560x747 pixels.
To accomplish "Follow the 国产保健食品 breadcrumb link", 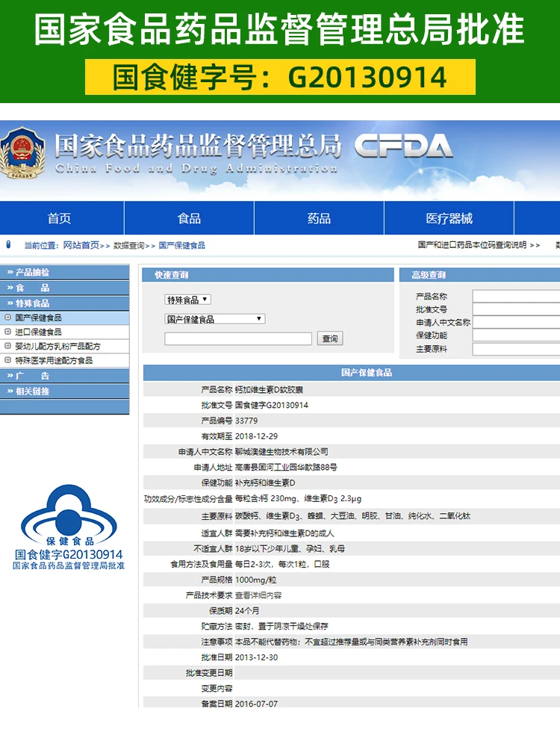I will pyautogui.click(x=182, y=245).
